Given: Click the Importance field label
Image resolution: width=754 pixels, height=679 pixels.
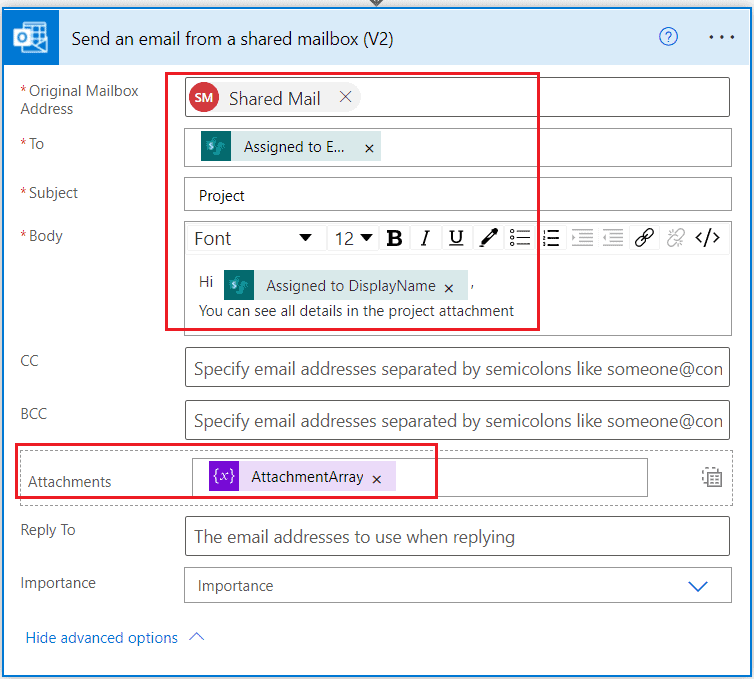Looking at the screenshot, I should pos(58,583).
